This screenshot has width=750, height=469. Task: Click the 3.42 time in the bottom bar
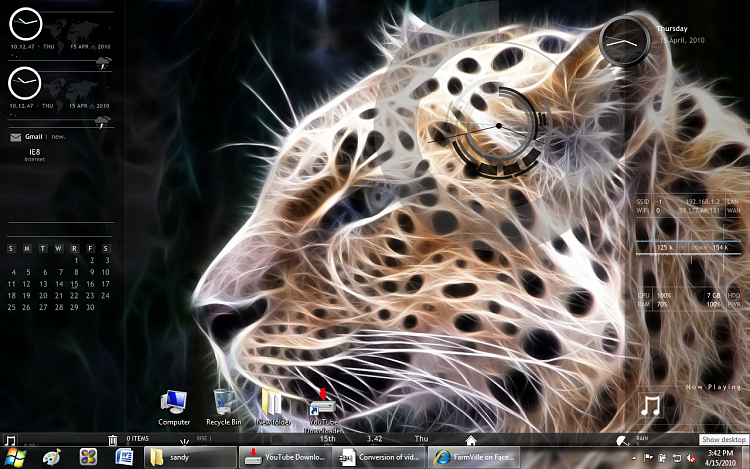375,438
